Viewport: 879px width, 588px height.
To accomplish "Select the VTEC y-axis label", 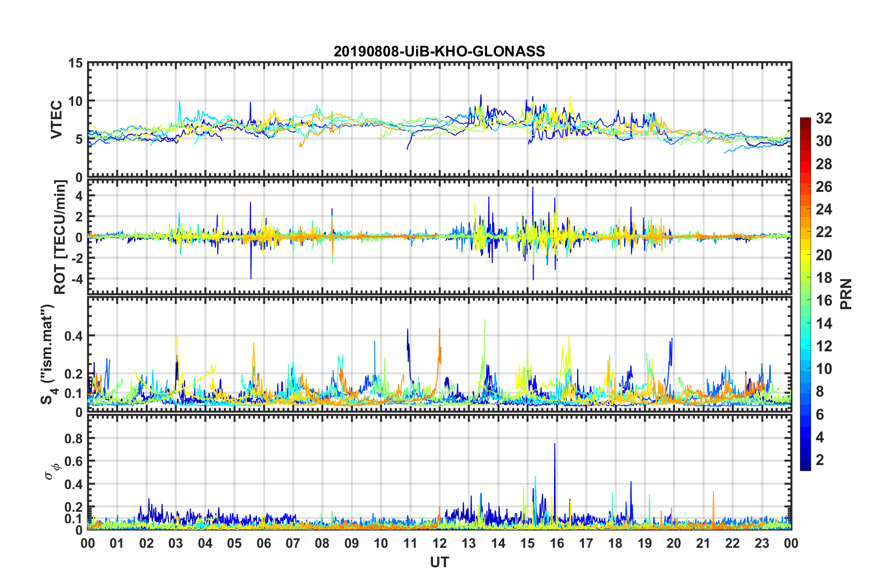I will point(56,119).
